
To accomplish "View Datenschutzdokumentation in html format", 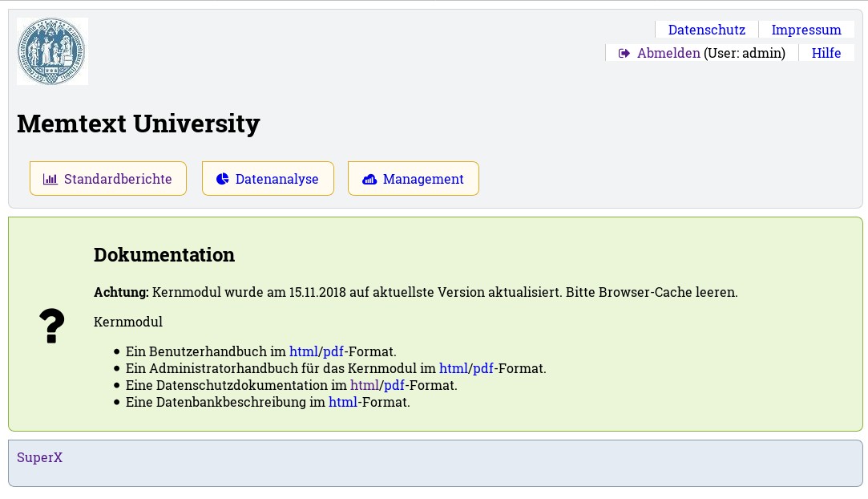I will [365, 385].
